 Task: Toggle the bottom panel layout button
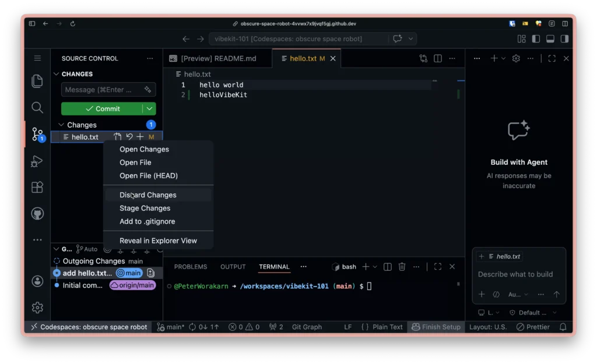pos(550,39)
